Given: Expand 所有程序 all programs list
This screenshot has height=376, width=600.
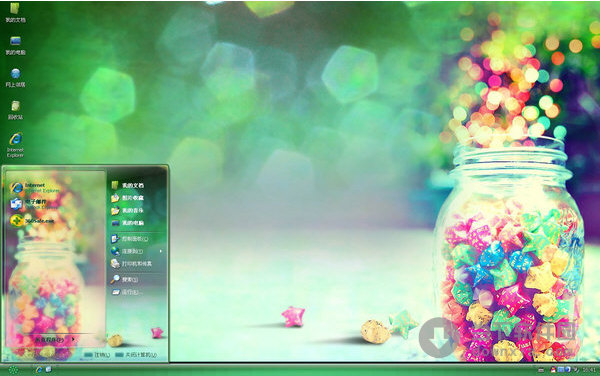Looking at the screenshot, I should pyautogui.click(x=54, y=339).
